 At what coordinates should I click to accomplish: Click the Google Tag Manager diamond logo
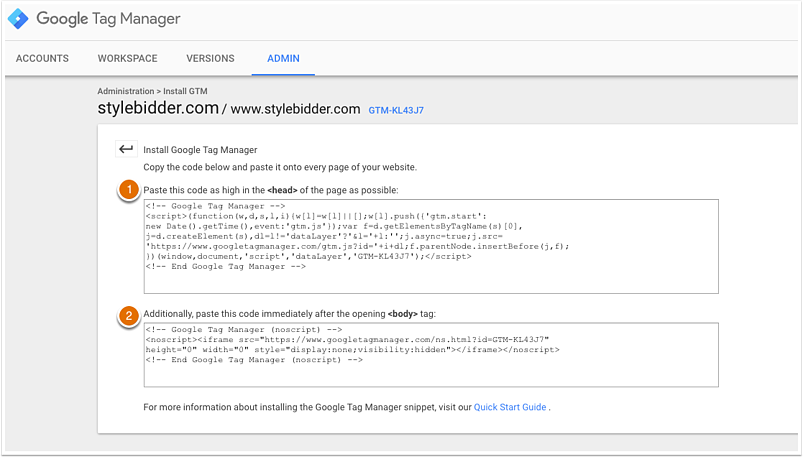click(x=18, y=19)
